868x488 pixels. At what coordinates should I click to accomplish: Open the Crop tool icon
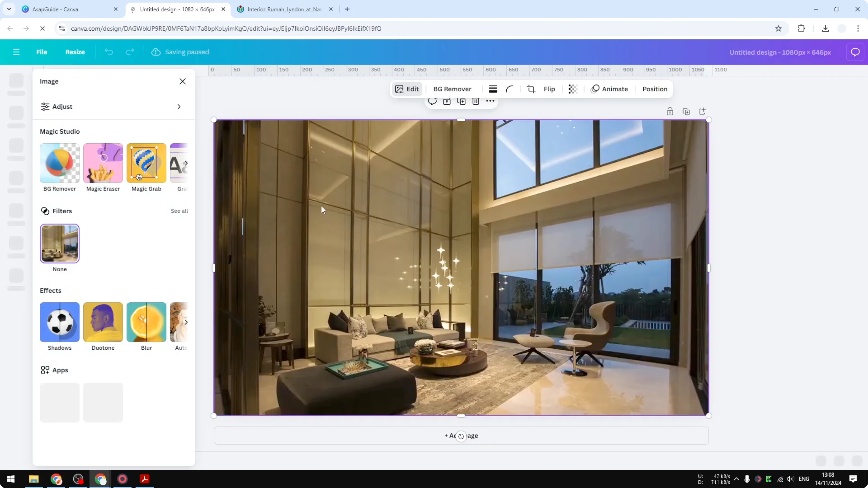tap(531, 89)
